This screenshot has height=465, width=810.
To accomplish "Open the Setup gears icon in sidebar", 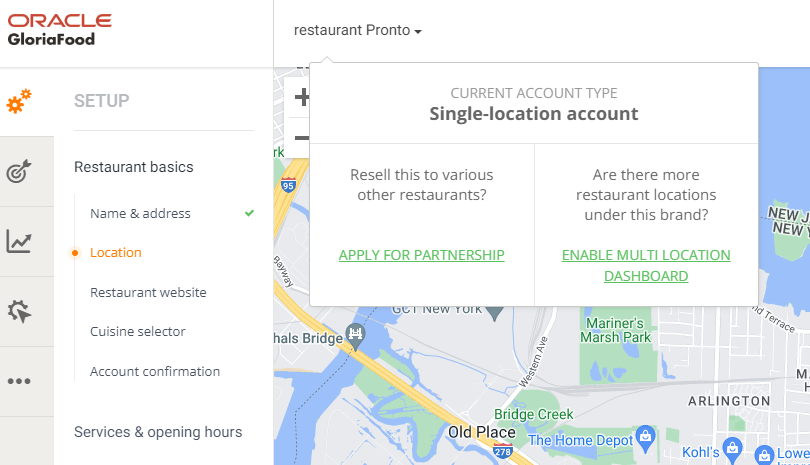I will (x=19, y=101).
